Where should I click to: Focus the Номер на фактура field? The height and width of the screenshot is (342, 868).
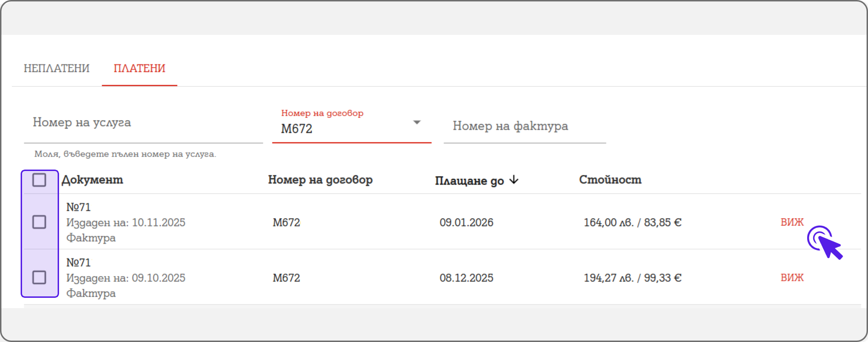[x=524, y=126]
